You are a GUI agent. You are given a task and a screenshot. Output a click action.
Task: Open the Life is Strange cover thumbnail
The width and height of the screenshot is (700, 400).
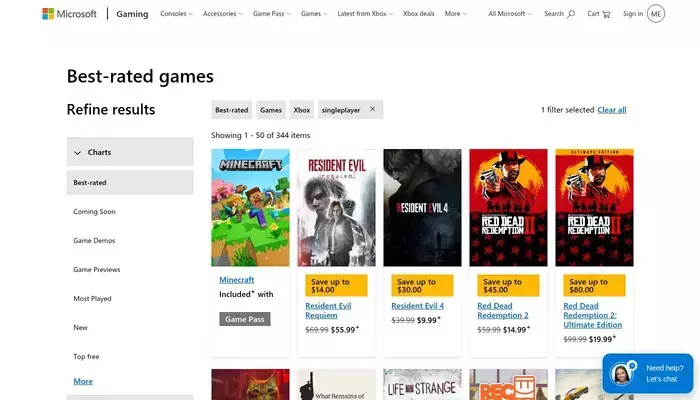(x=422, y=384)
